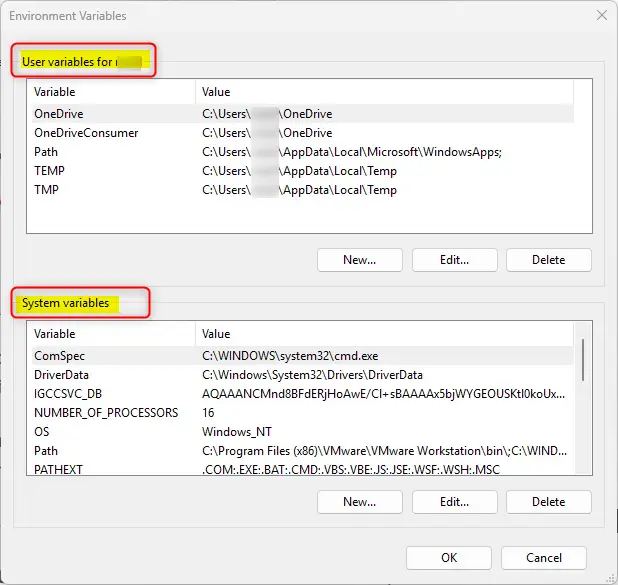This screenshot has height=585, width=618.
Task: Click Delete under User variables
Action: pyautogui.click(x=549, y=260)
